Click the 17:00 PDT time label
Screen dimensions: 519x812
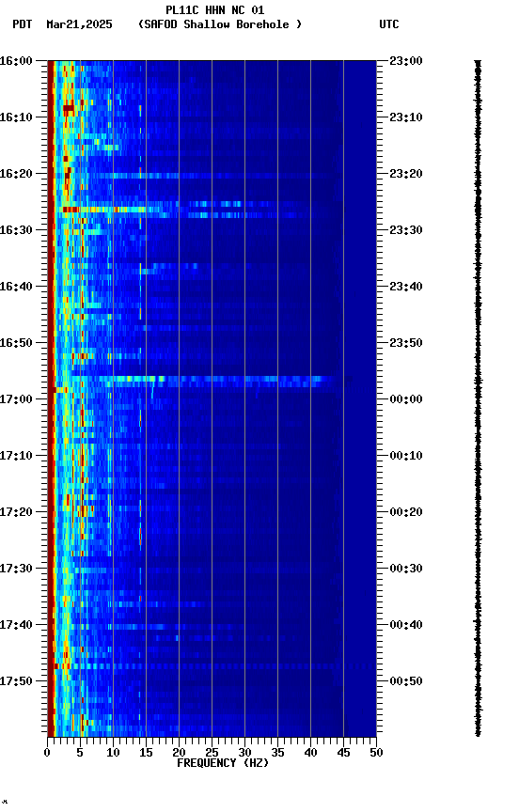pyautogui.click(x=16, y=399)
